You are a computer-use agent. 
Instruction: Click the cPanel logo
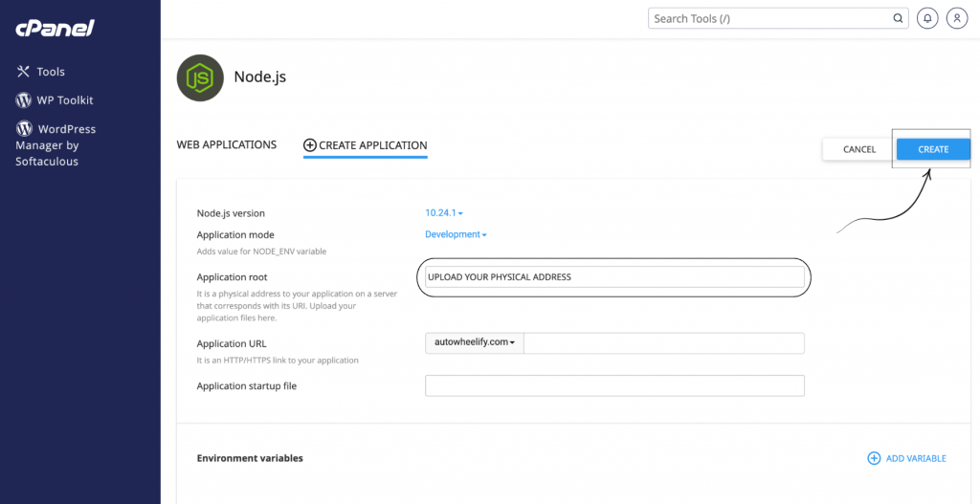(x=55, y=28)
